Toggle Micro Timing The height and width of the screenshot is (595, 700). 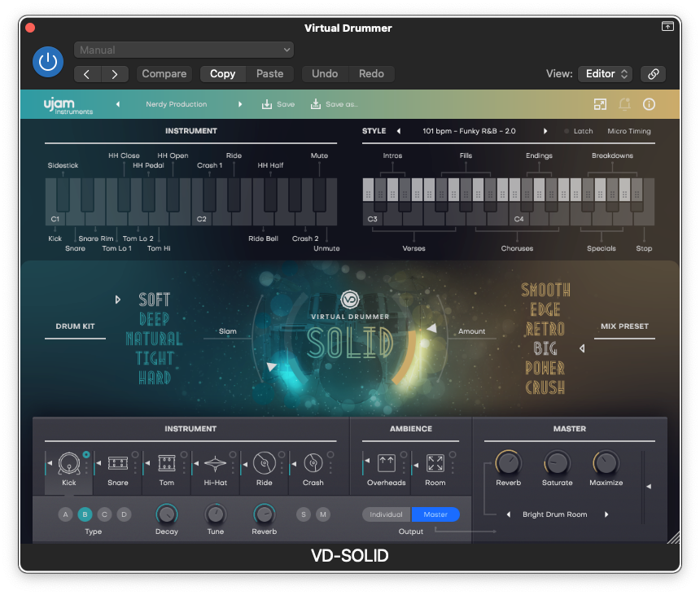[629, 131]
